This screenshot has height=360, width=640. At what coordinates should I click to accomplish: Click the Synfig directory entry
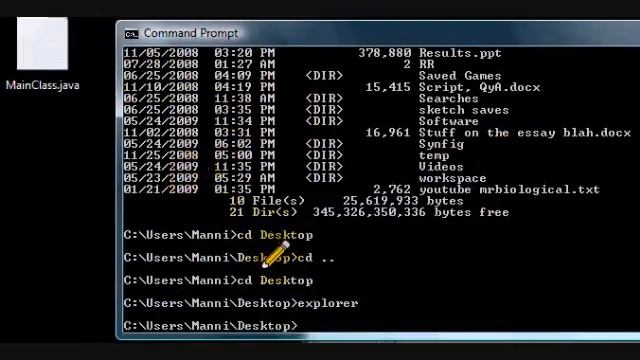pos(441,144)
